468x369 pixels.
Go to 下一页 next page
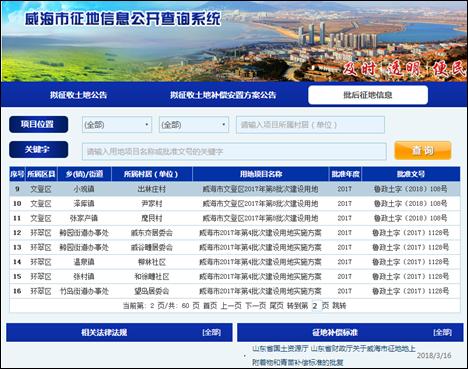pos(256,306)
